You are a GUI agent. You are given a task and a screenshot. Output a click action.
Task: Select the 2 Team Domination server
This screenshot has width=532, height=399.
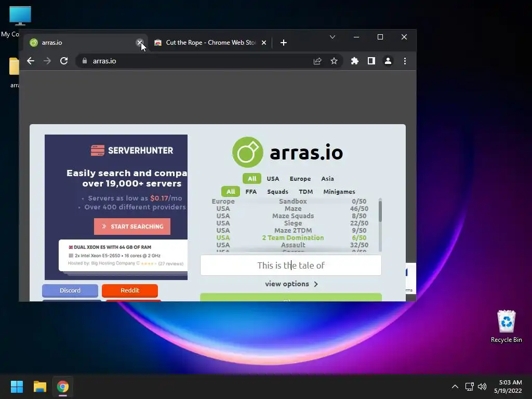[x=290, y=237]
